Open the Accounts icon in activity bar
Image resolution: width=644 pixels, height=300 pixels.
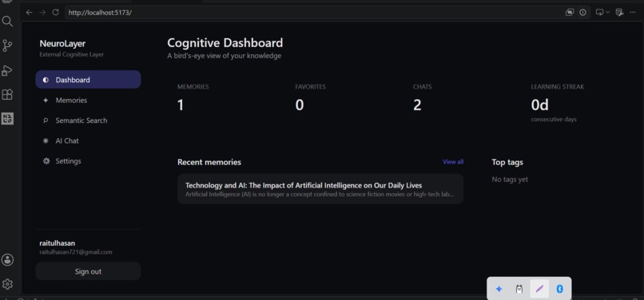click(7, 259)
